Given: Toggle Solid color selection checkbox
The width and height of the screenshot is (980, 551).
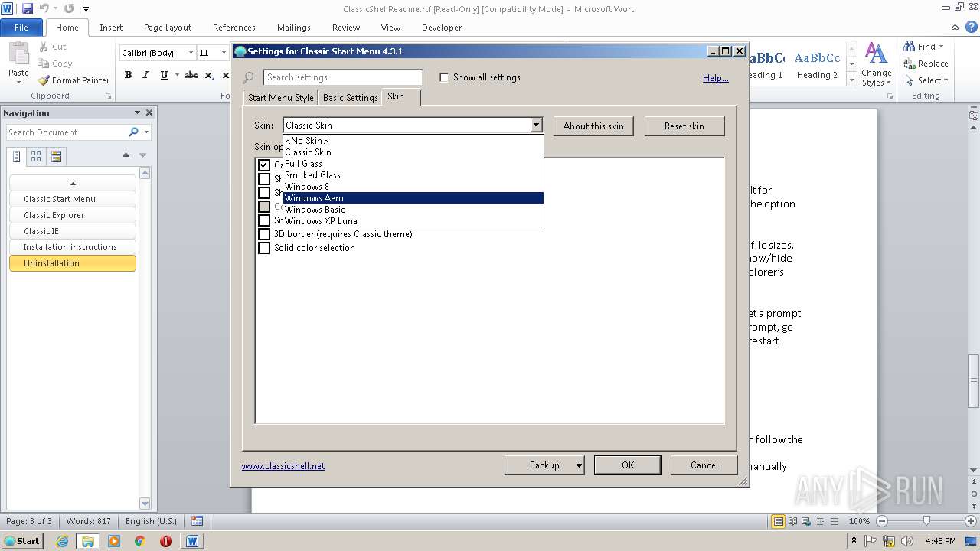Looking at the screenshot, I should tap(264, 248).
